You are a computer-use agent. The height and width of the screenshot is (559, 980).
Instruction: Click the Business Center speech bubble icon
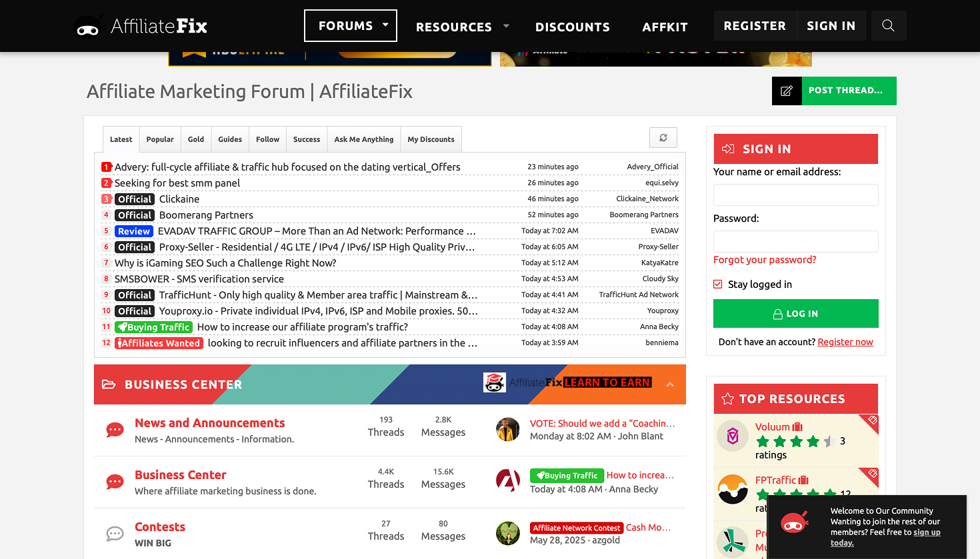point(115,482)
